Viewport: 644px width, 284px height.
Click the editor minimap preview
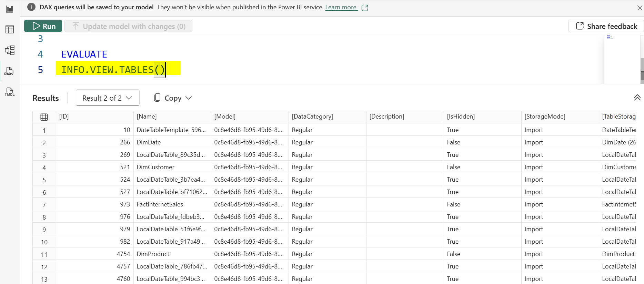pos(622,59)
